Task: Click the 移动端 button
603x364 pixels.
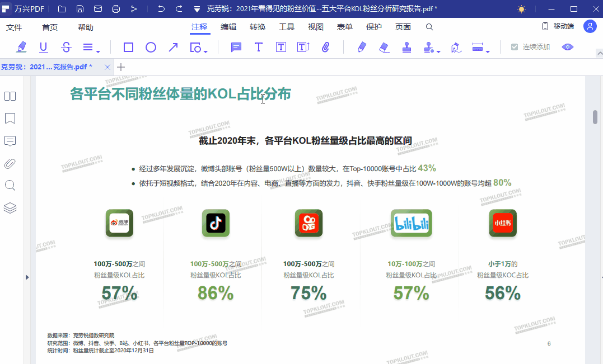Action: [558, 26]
